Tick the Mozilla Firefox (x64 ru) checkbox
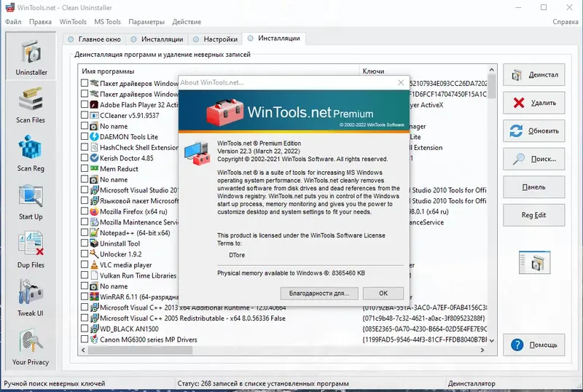 (85, 211)
